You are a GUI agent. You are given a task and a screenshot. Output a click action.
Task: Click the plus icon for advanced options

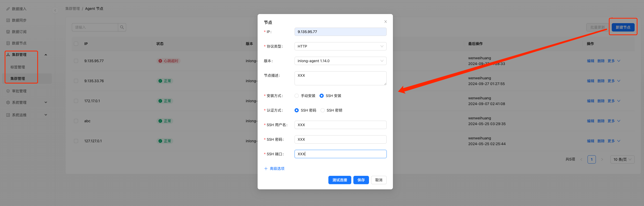click(266, 169)
